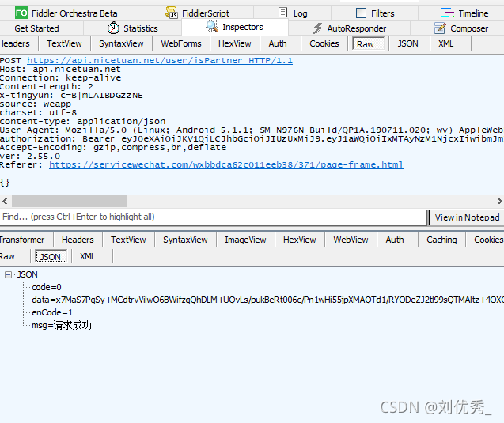This screenshot has height=423, width=504.
Task: Switch to the FiddlerScript tab
Action: [x=197, y=13]
